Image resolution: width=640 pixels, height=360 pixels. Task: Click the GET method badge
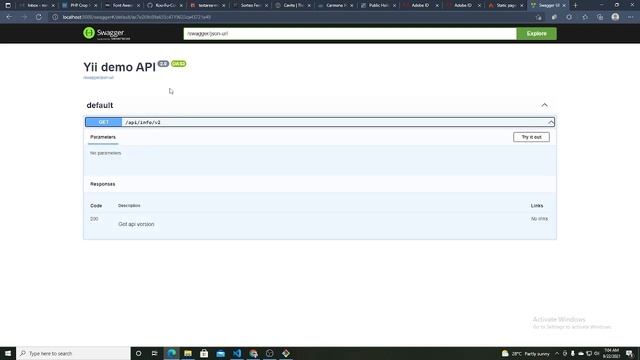(104, 122)
